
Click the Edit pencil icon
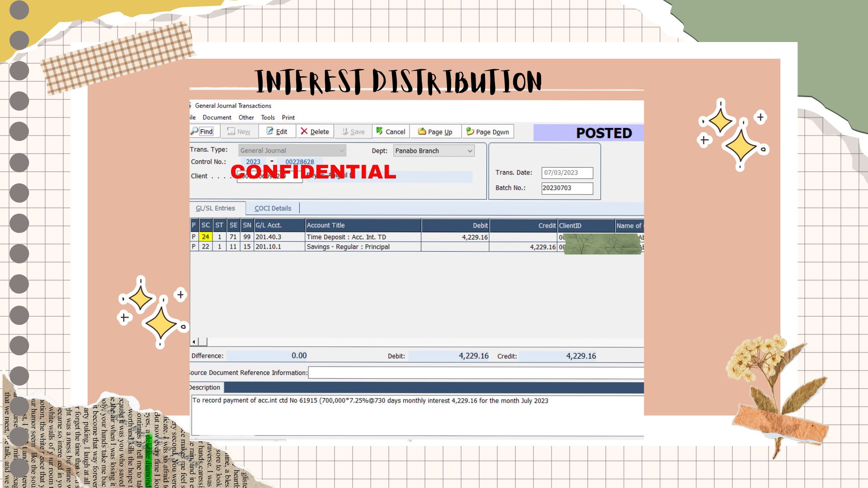270,131
